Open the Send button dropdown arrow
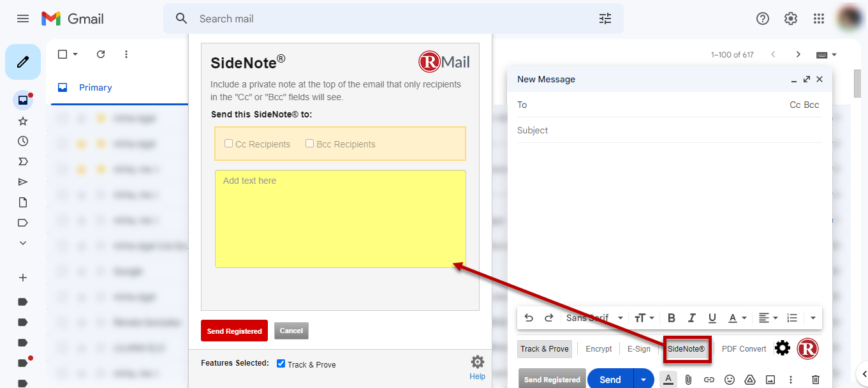868x388 pixels. click(x=644, y=379)
